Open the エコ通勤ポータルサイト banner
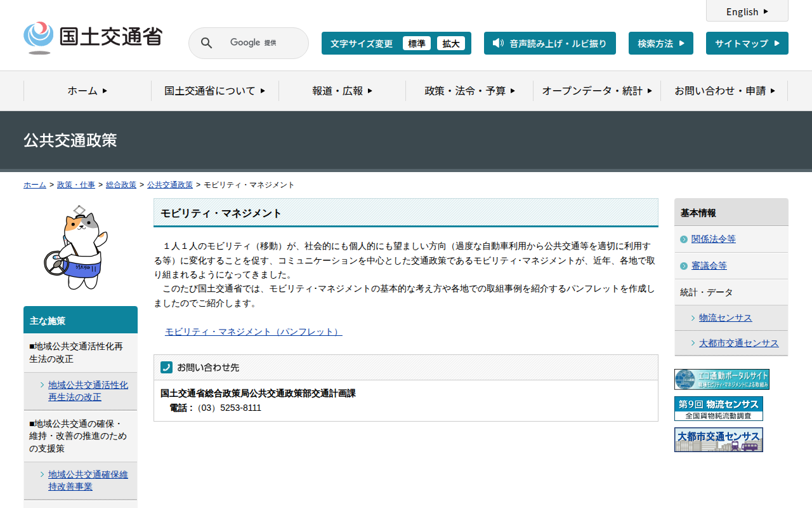The height and width of the screenshot is (508, 812). [721, 379]
